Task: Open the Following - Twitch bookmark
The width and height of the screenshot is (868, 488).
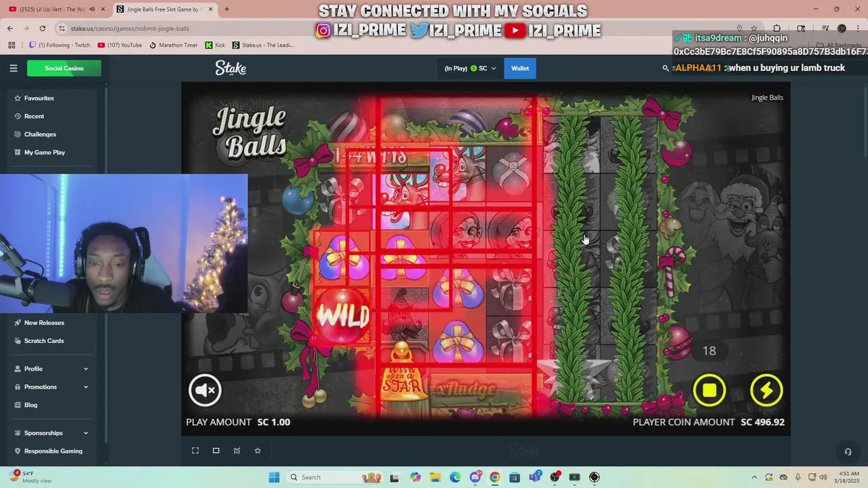Action: [x=60, y=45]
